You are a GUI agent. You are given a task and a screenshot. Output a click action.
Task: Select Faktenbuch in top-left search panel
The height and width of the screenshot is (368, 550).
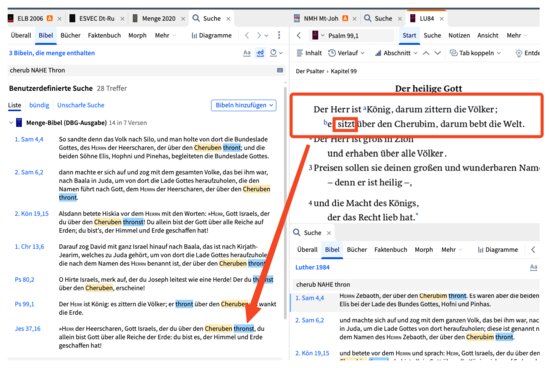tap(104, 35)
